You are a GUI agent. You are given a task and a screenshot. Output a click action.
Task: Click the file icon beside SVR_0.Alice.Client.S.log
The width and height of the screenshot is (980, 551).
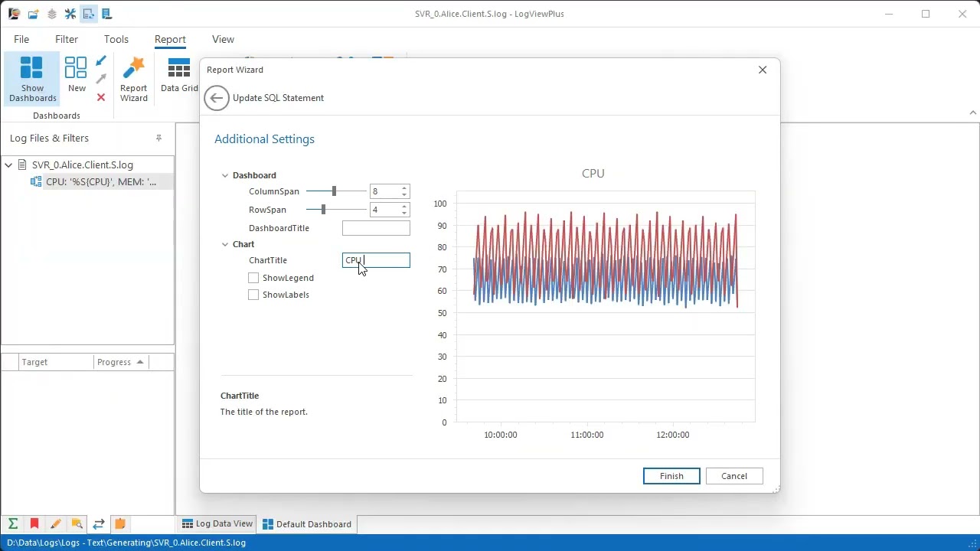pyautogui.click(x=22, y=165)
